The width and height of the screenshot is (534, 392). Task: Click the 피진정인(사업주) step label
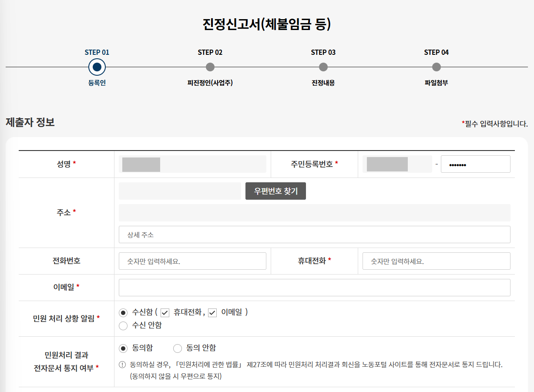[x=210, y=84]
